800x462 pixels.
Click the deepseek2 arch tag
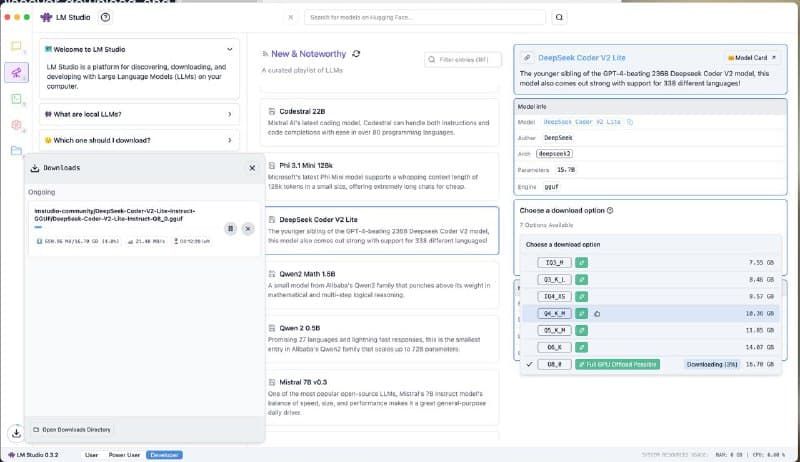(555, 153)
